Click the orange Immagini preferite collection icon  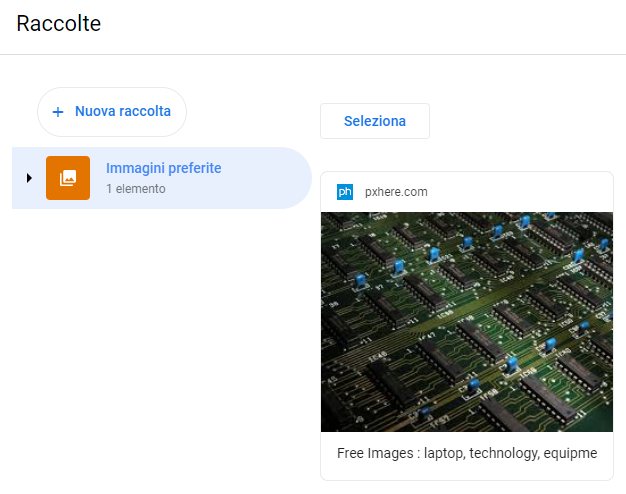pyautogui.click(x=68, y=178)
